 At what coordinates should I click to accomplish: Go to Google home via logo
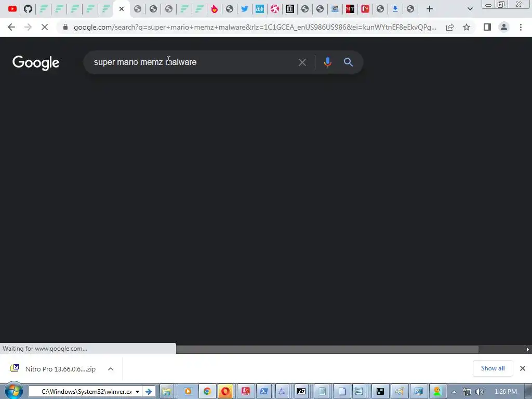pyautogui.click(x=36, y=63)
